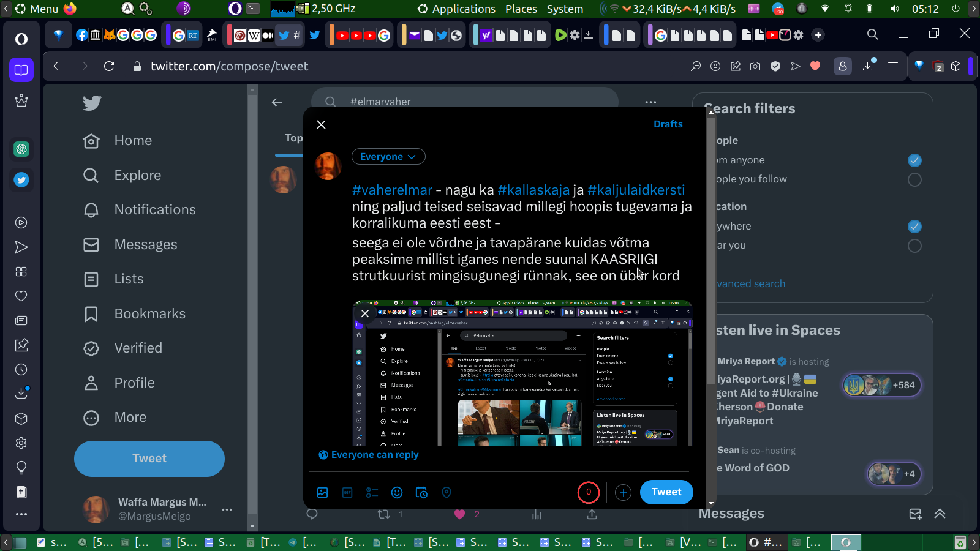Screen dimensions: 980x551
Task: Add a photo or video to tweet
Action: (x=323, y=492)
